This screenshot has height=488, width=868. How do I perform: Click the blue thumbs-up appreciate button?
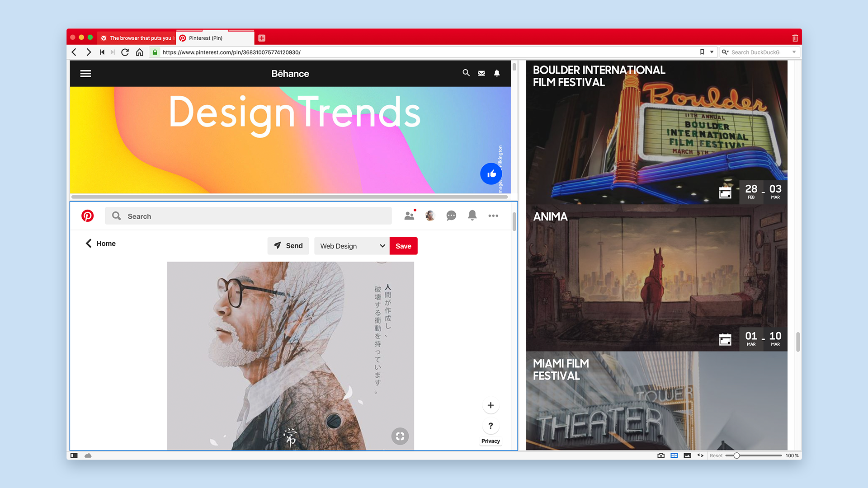pyautogui.click(x=491, y=174)
